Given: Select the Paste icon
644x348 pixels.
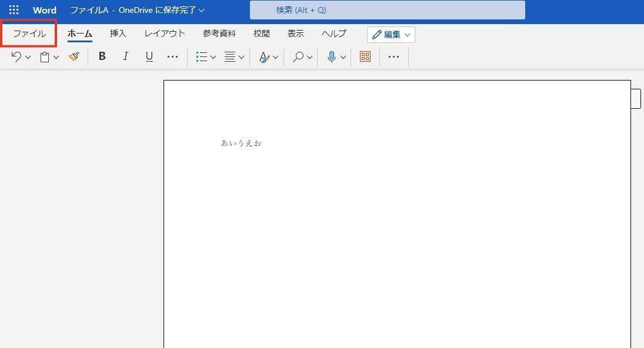Looking at the screenshot, I should click(x=44, y=56).
